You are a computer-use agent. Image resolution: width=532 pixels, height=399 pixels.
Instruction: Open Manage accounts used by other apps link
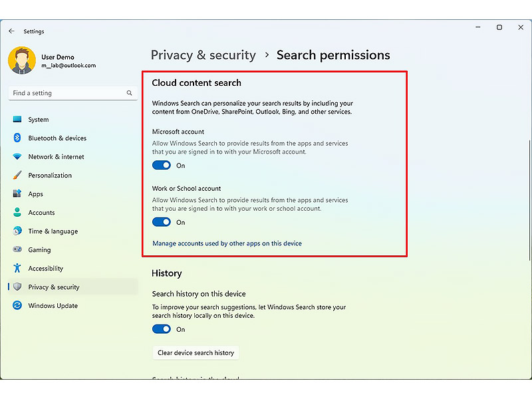click(227, 244)
